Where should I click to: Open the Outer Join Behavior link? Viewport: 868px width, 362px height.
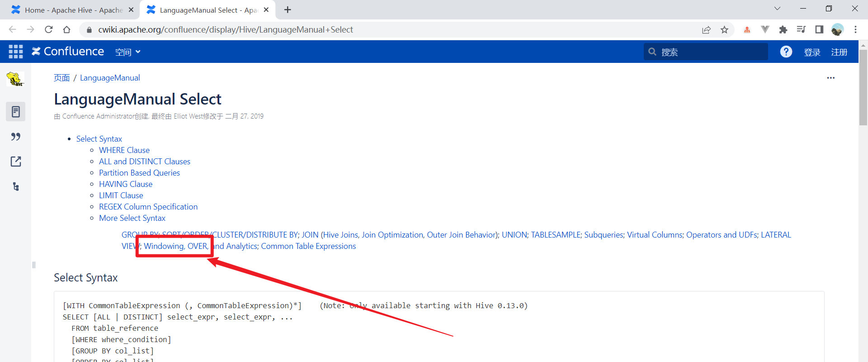(x=462, y=235)
